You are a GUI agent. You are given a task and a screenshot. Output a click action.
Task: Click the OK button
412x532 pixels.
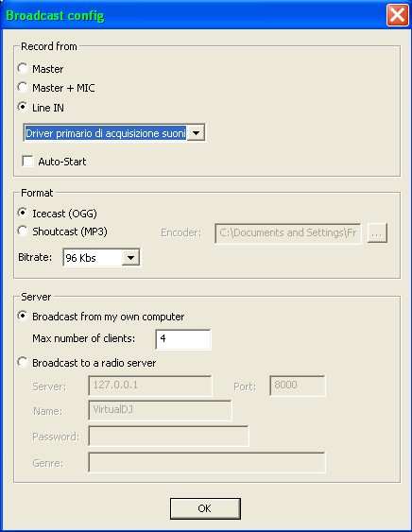[205, 508]
